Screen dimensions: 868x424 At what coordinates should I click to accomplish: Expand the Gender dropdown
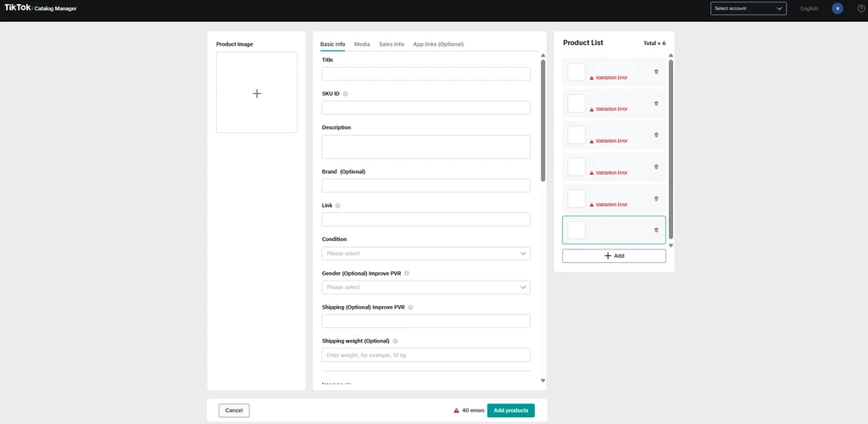point(426,287)
